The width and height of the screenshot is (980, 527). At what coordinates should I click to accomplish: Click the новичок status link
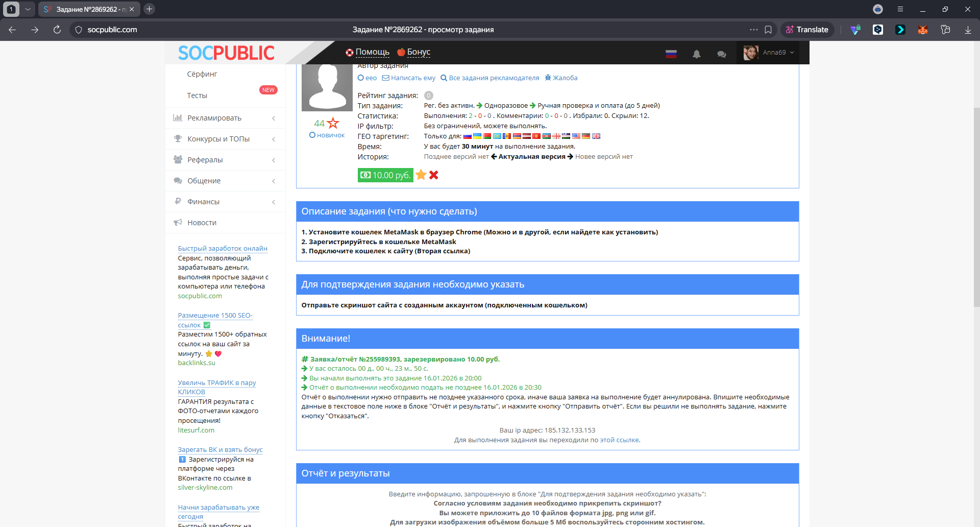pos(327,135)
